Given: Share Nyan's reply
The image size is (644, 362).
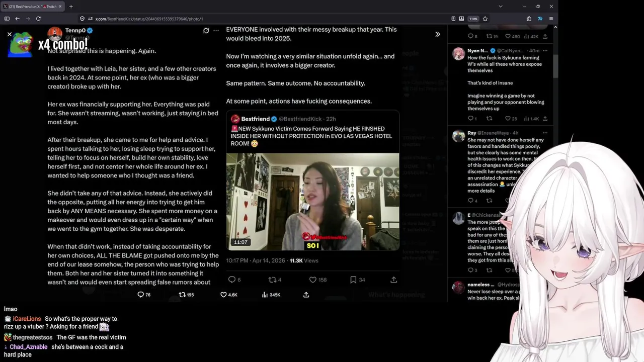Looking at the screenshot, I should point(545,119).
